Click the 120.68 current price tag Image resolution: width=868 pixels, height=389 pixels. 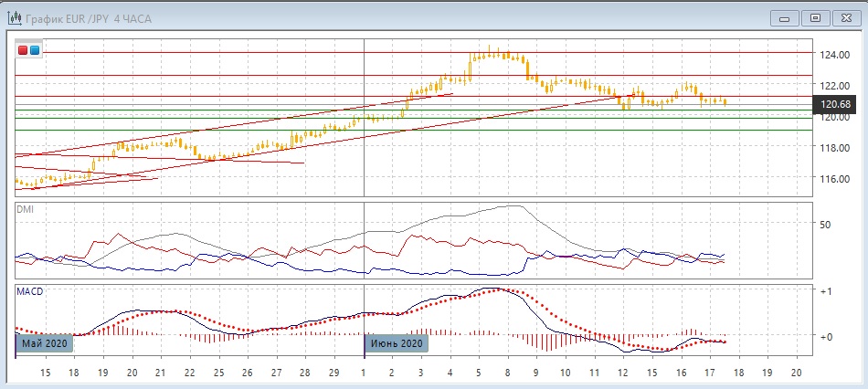click(x=836, y=103)
